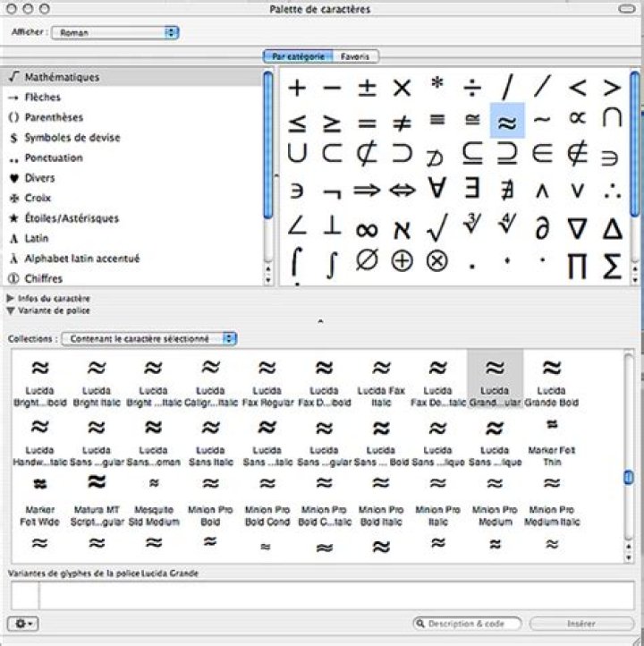The image size is (644, 646).
Task: Select the Ponctuation category
Action: [x=131, y=157]
